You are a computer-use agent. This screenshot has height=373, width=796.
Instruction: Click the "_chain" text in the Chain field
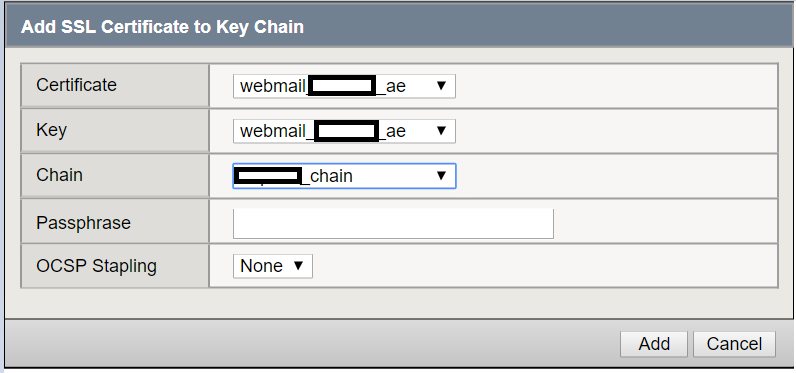328,176
